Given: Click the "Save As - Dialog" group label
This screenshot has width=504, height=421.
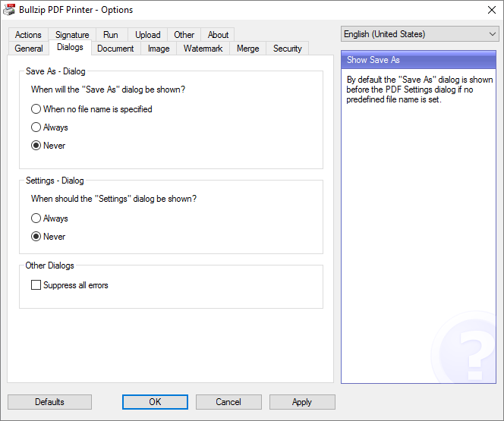Looking at the screenshot, I should click(x=55, y=71).
